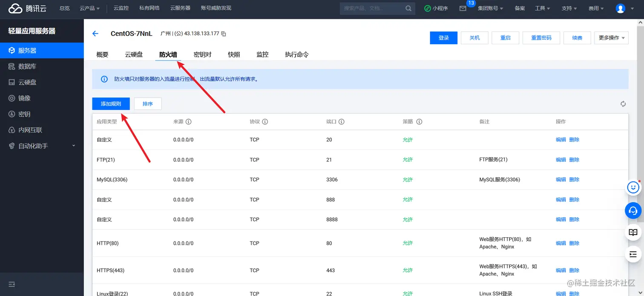This screenshot has width=644, height=296.
Task: Expand the 集团账号 dropdown
Action: pyautogui.click(x=490, y=8)
